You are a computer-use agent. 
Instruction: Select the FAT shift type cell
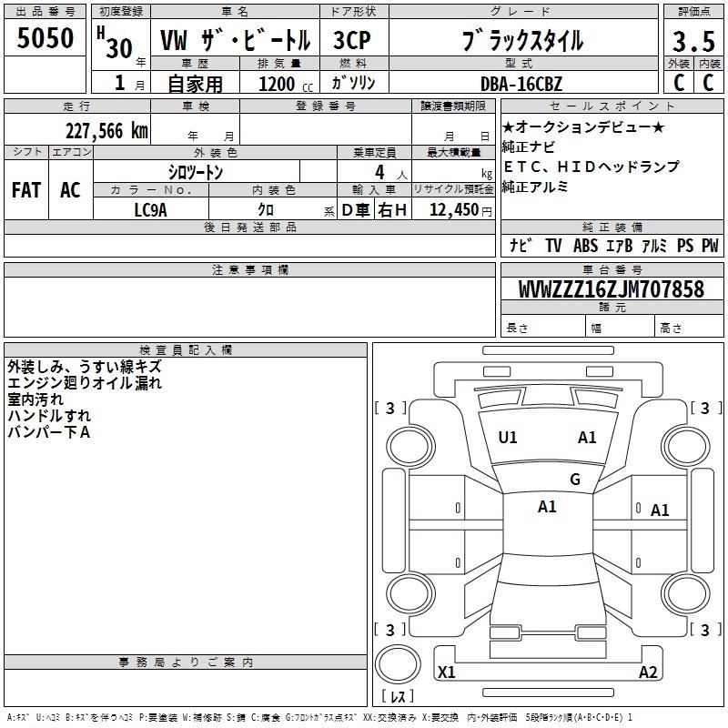tap(26, 190)
